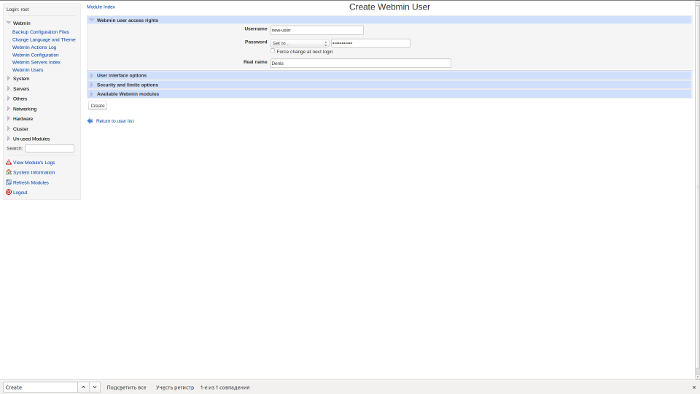Click the System Information house icon
This screenshot has height=394, width=700.
pyautogui.click(x=8, y=172)
